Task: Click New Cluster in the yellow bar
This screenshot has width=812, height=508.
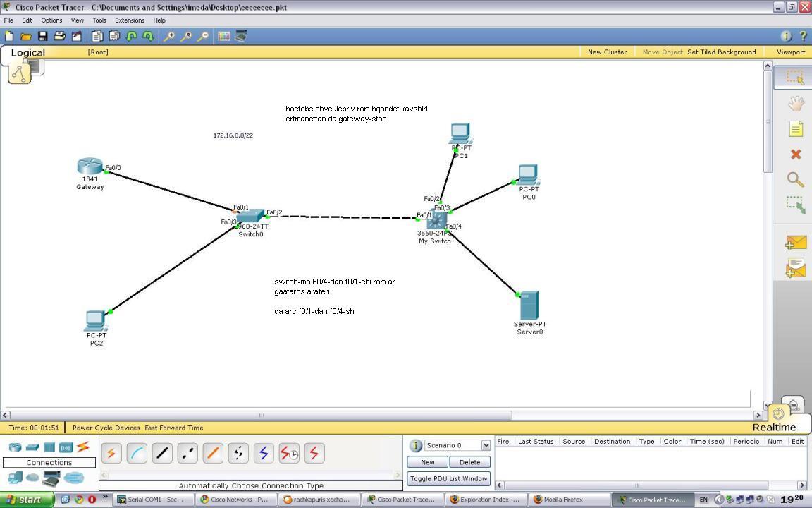Action: [x=607, y=52]
